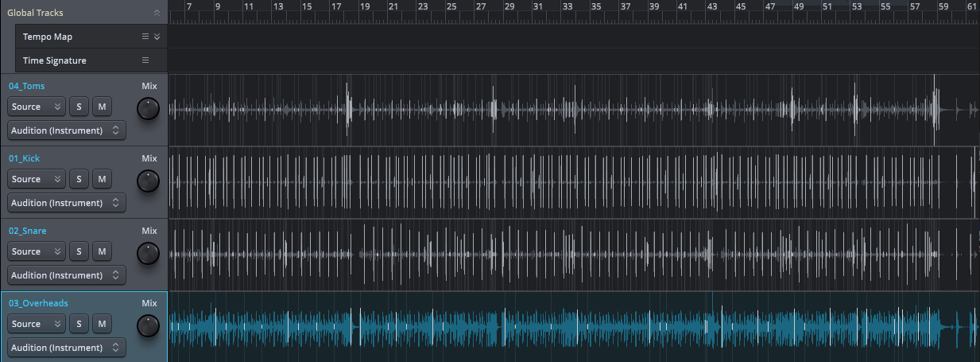Solo the 01_Kick track
Image resolution: width=980 pixels, height=362 pixels.
pyautogui.click(x=79, y=179)
